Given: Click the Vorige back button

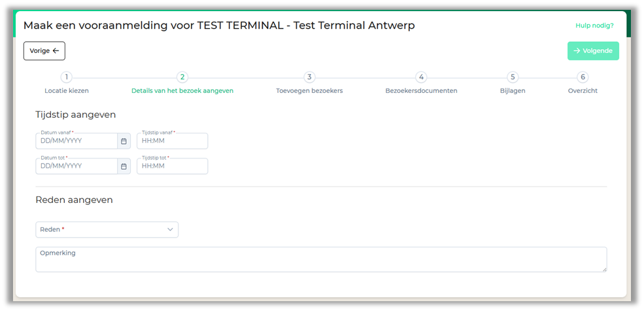Looking at the screenshot, I should click(x=44, y=51).
